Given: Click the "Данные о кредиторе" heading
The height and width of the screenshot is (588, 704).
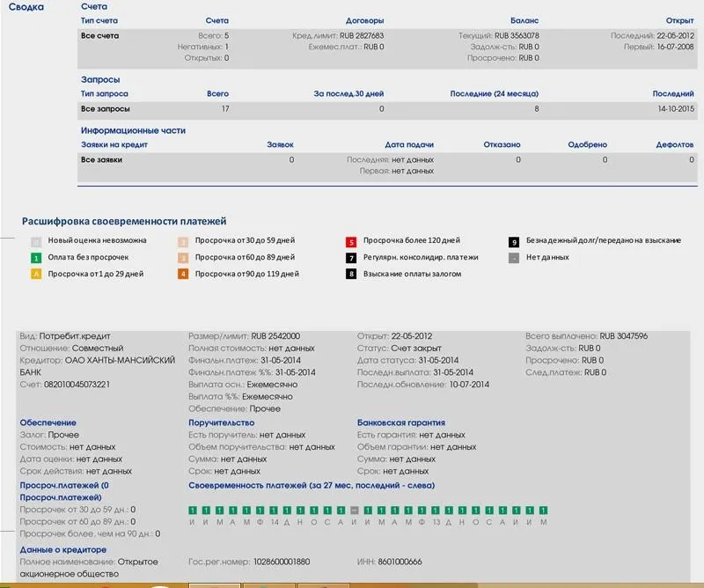Looking at the screenshot, I should tap(62, 549).
